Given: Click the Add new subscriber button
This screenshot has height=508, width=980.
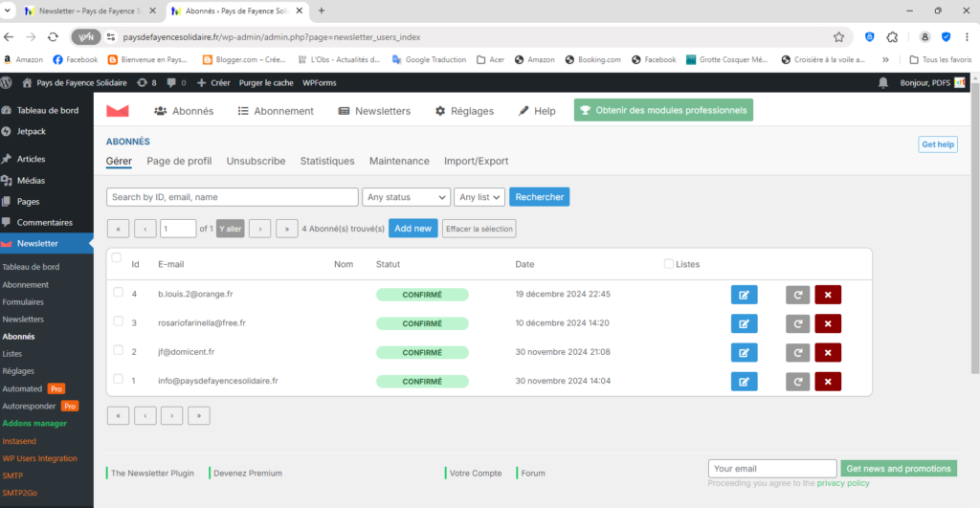Looking at the screenshot, I should pyautogui.click(x=413, y=229).
